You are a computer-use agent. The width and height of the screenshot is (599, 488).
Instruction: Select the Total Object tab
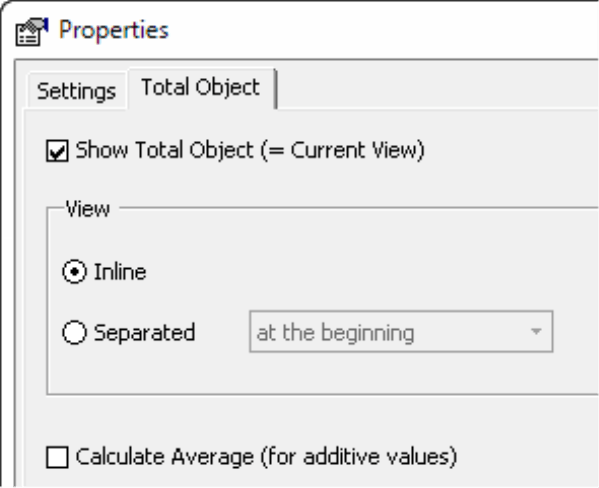click(201, 88)
